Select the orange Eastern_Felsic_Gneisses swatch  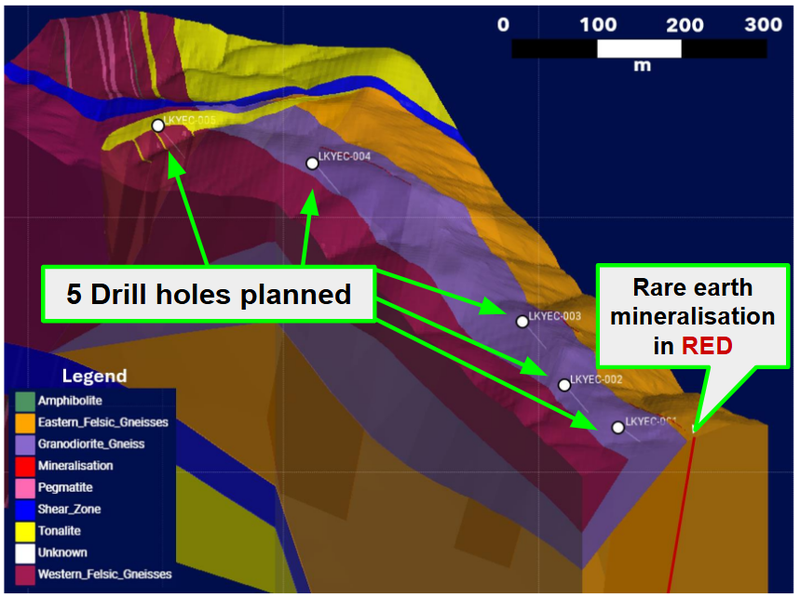click(x=26, y=422)
